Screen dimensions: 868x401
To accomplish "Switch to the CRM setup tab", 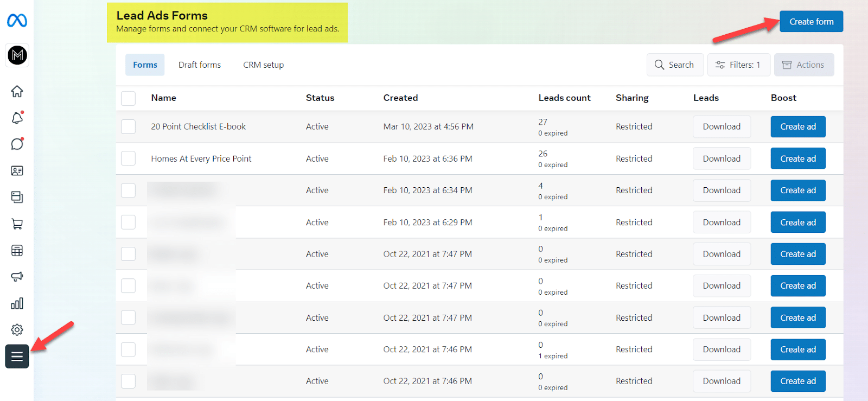I will tap(263, 65).
